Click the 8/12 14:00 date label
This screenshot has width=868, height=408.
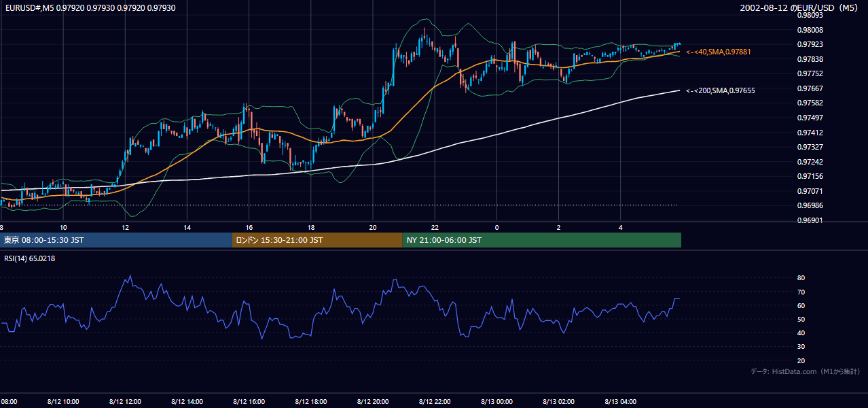[x=187, y=402]
